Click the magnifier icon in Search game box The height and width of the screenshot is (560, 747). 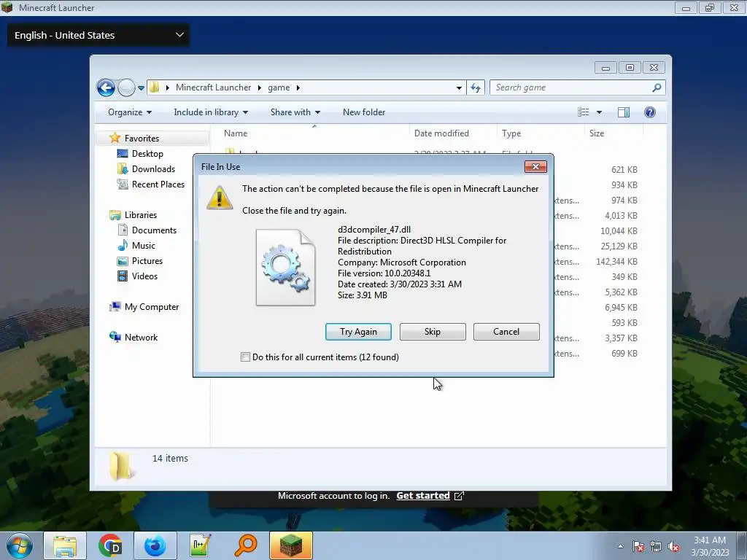pos(657,87)
